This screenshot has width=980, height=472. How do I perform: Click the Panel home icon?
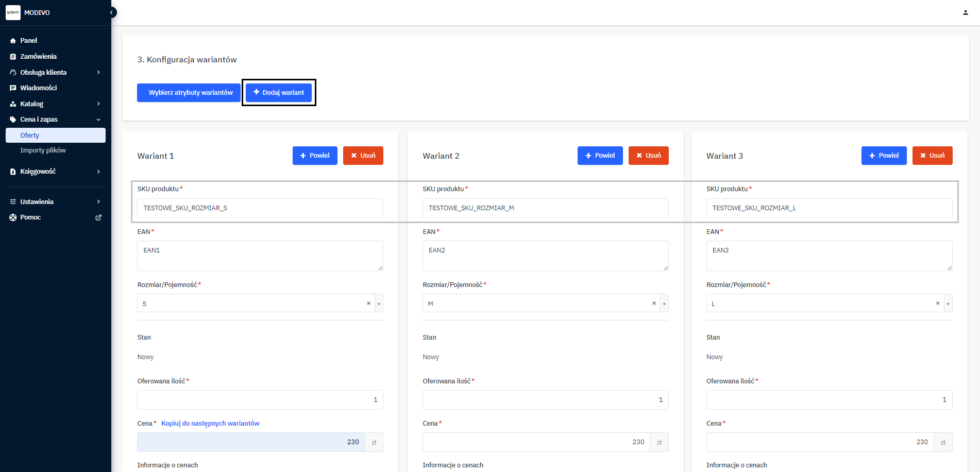coord(13,41)
